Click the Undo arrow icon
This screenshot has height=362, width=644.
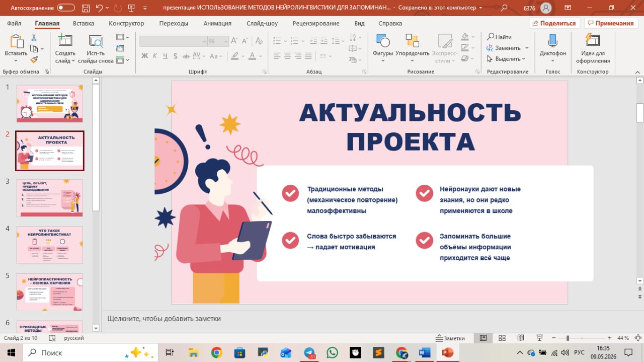pyautogui.click(x=99, y=8)
